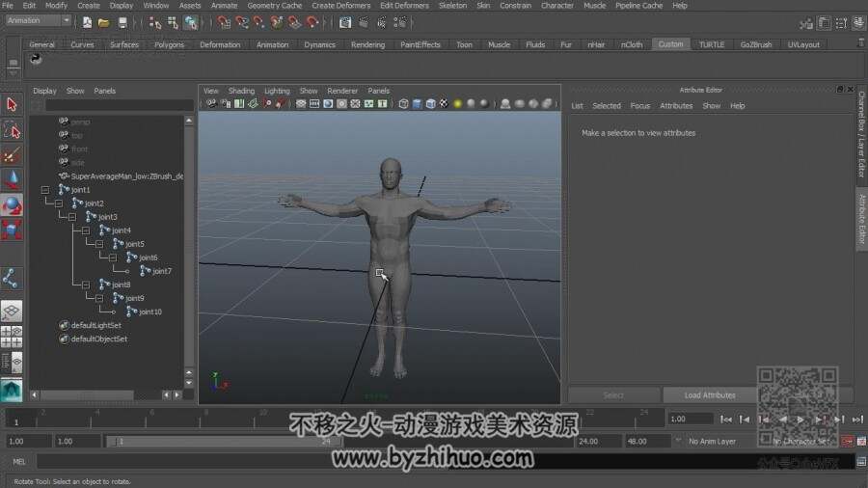Viewport: 868px width, 488px height.
Task: Click Select by hierarchy mode icon
Action: point(155,23)
